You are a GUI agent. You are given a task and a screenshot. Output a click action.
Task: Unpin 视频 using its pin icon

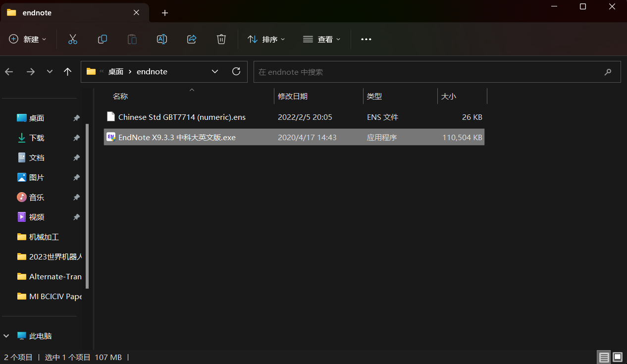point(76,217)
